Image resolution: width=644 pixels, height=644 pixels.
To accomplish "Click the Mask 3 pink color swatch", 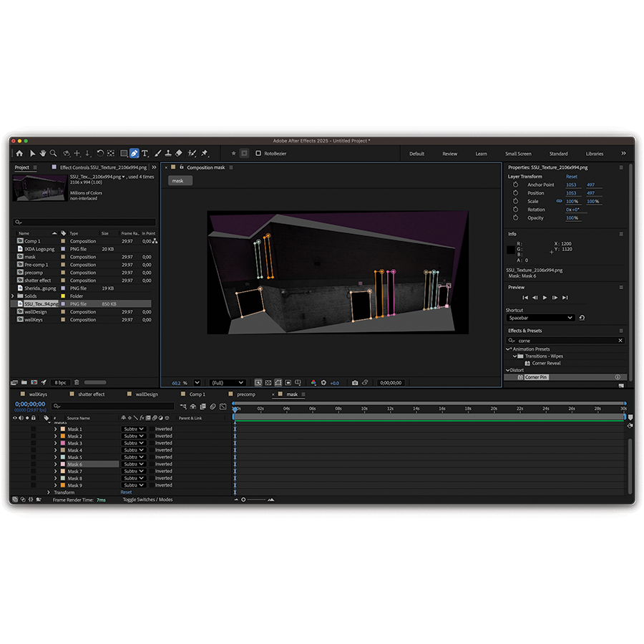I will tap(63, 444).
